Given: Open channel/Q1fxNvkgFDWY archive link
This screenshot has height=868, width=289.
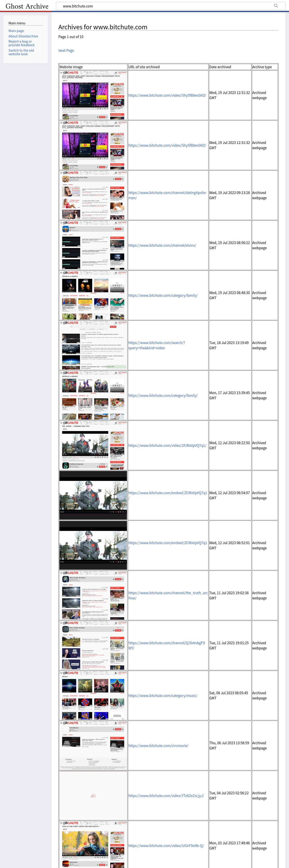Looking at the screenshot, I should 167,645.
